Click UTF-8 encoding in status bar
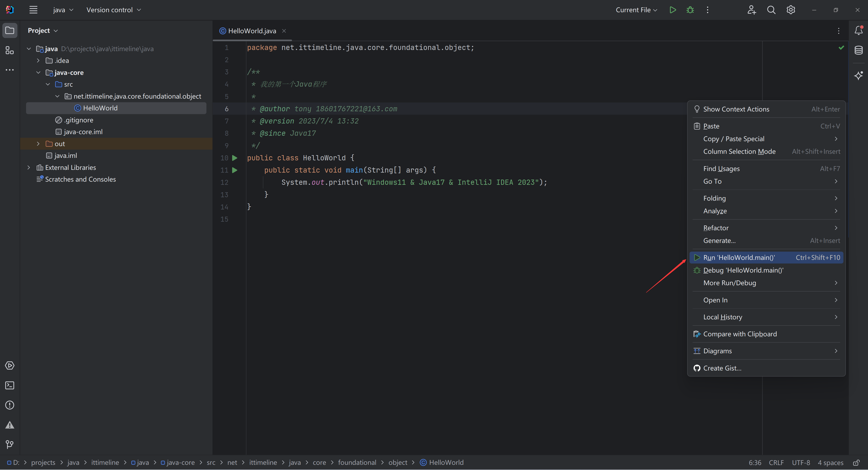 coord(801,463)
